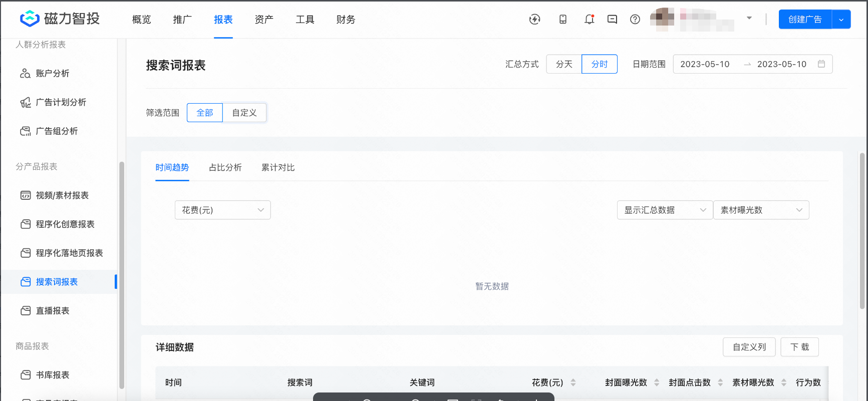Click the 下载 button

click(x=800, y=347)
